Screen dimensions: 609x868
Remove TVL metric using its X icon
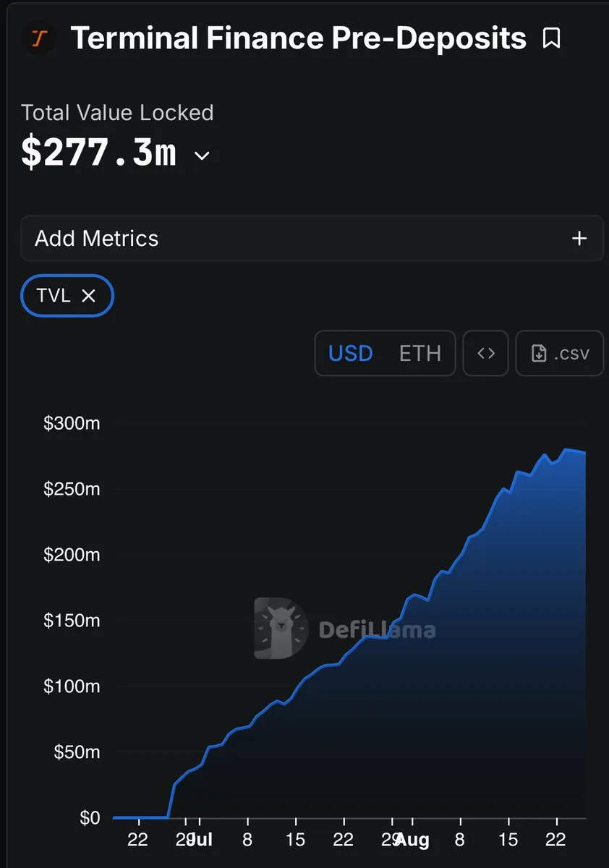click(x=88, y=295)
